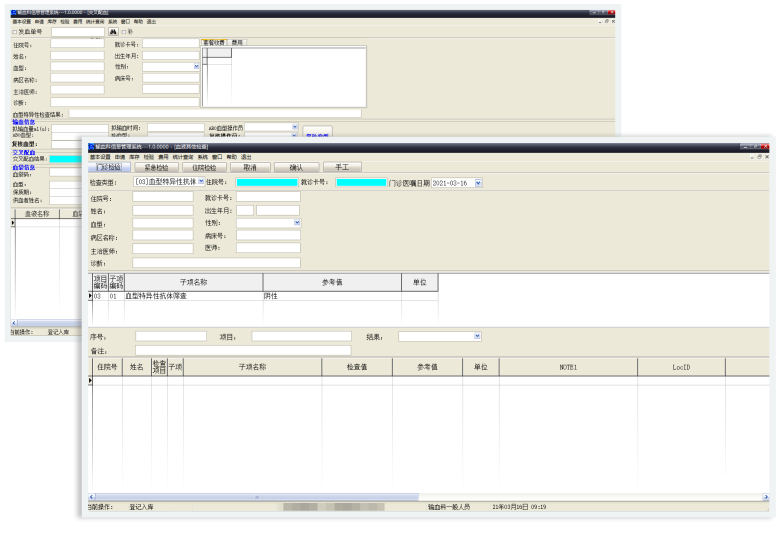Click the LocID column header

click(681, 367)
